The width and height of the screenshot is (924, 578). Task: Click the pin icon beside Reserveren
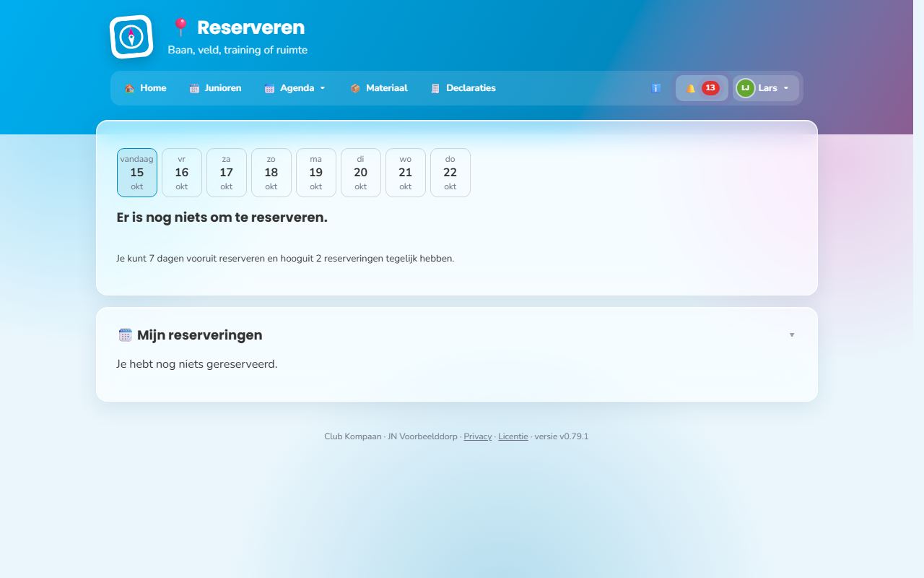[180, 27]
